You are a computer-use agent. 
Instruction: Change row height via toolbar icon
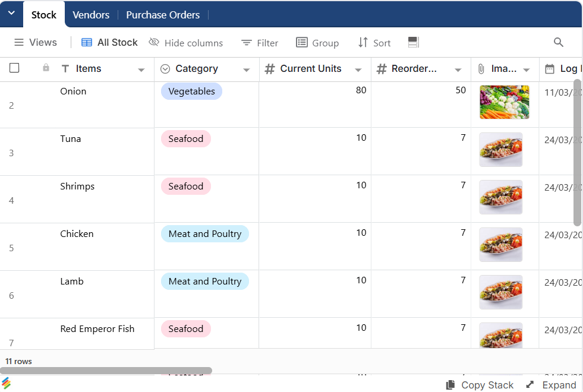point(414,42)
